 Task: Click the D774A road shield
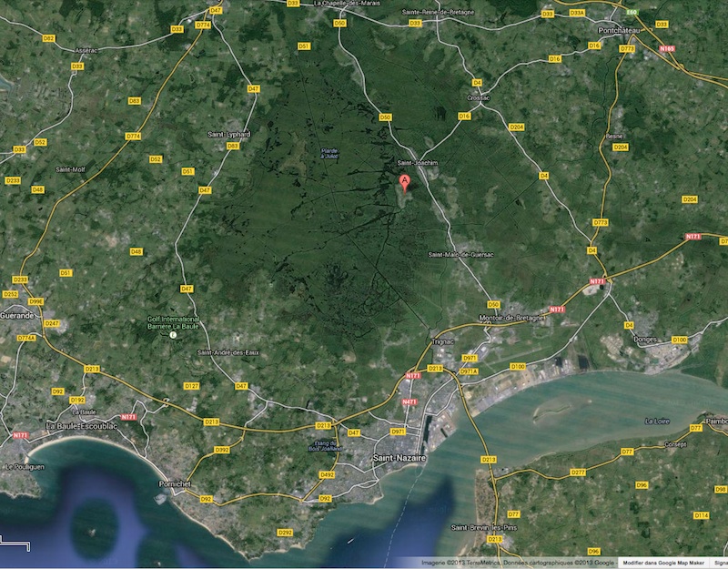25,338
